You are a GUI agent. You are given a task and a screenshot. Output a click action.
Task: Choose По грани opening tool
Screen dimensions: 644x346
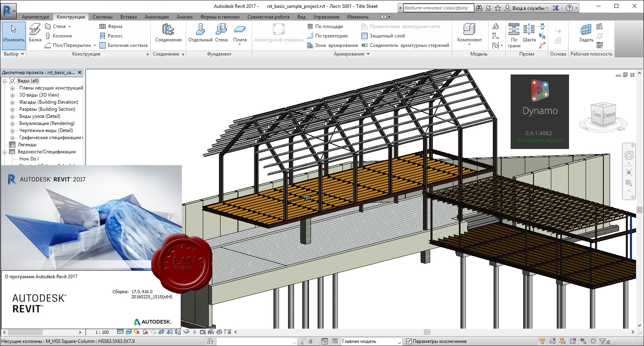pyautogui.click(x=514, y=35)
